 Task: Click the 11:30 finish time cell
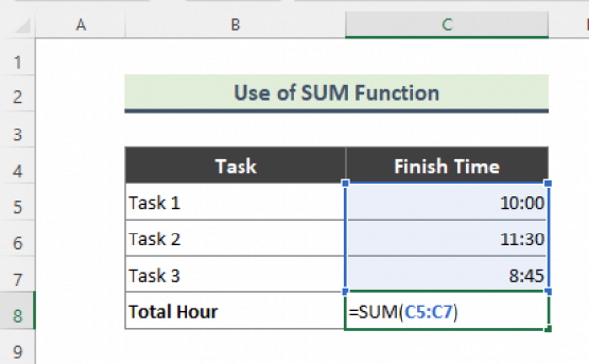tap(447, 238)
